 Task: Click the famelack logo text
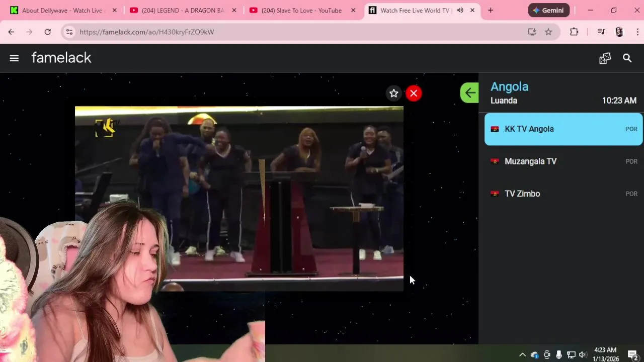pos(61,58)
